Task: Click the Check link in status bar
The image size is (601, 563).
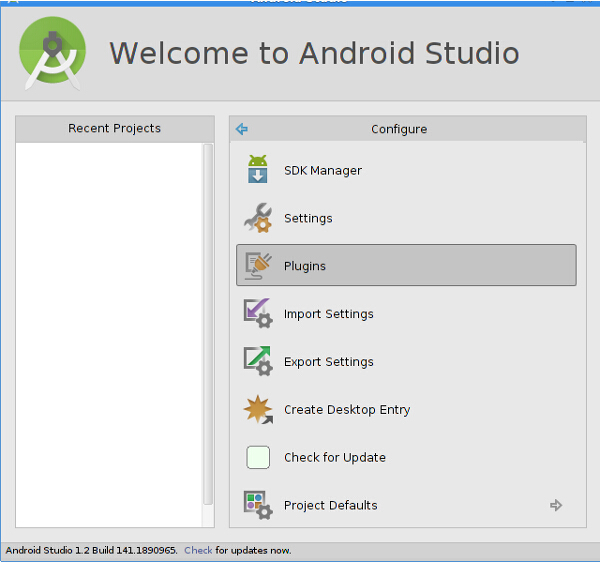Action: (198, 550)
